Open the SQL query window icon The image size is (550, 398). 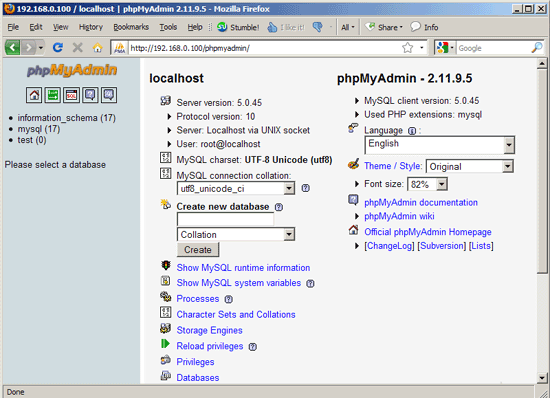point(72,95)
